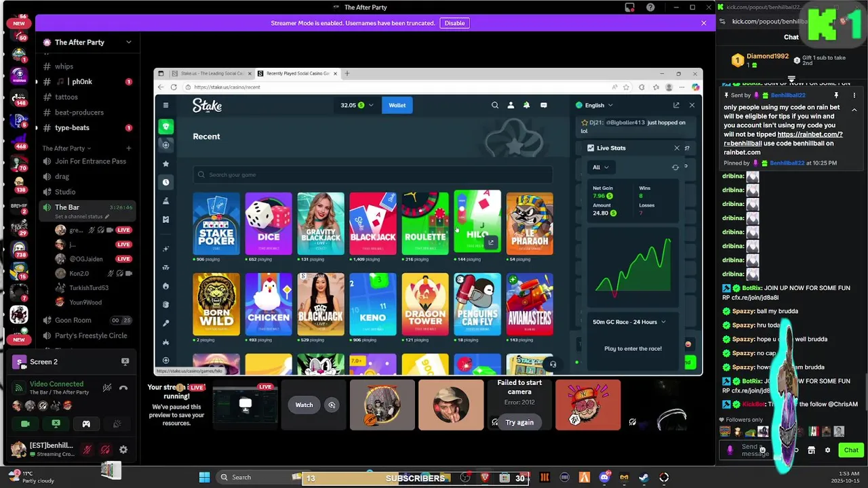Refresh the Live Stats panel
This screenshot has width=868, height=488.
pos(675,167)
